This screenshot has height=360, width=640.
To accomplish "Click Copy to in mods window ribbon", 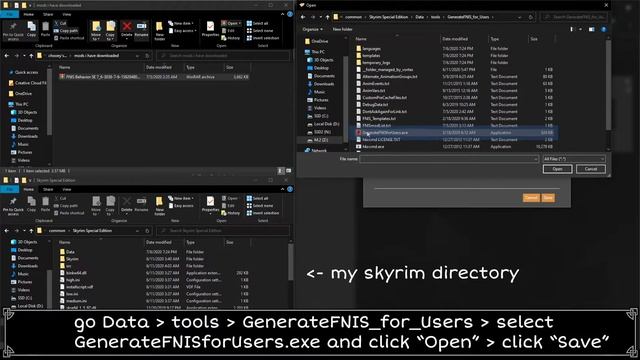I will (111, 31).
